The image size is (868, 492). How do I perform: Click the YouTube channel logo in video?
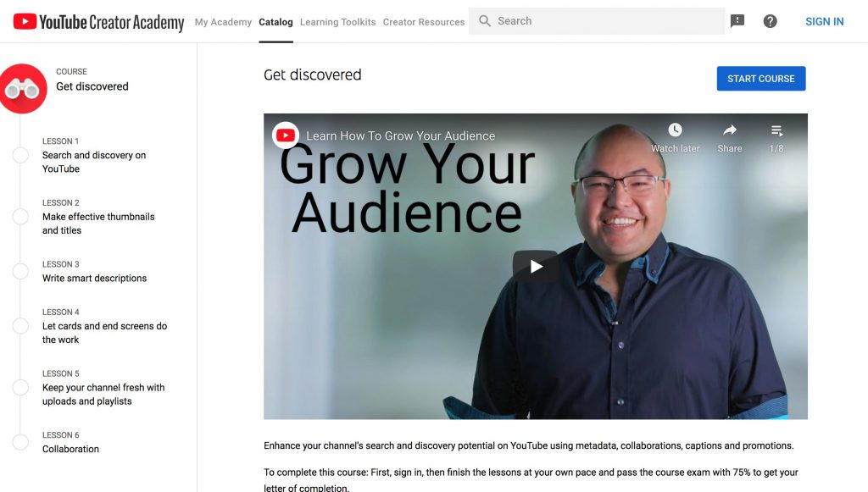(x=286, y=135)
